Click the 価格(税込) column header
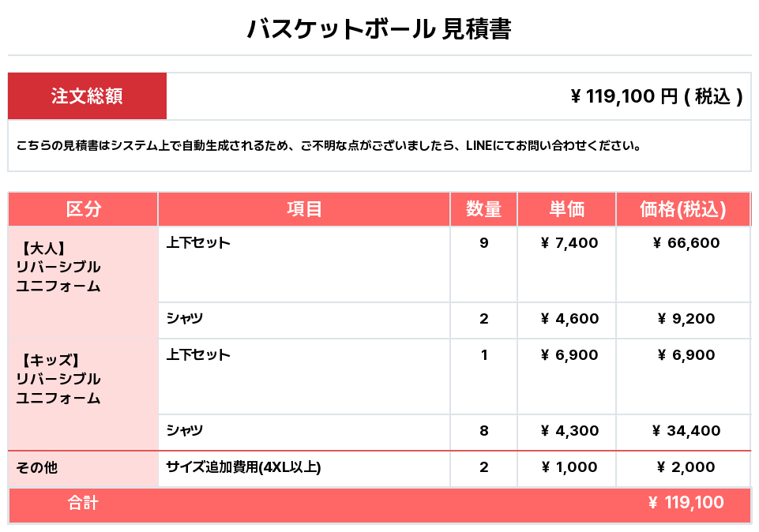Viewport: 759px width, 532px height. [x=683, y=209]
